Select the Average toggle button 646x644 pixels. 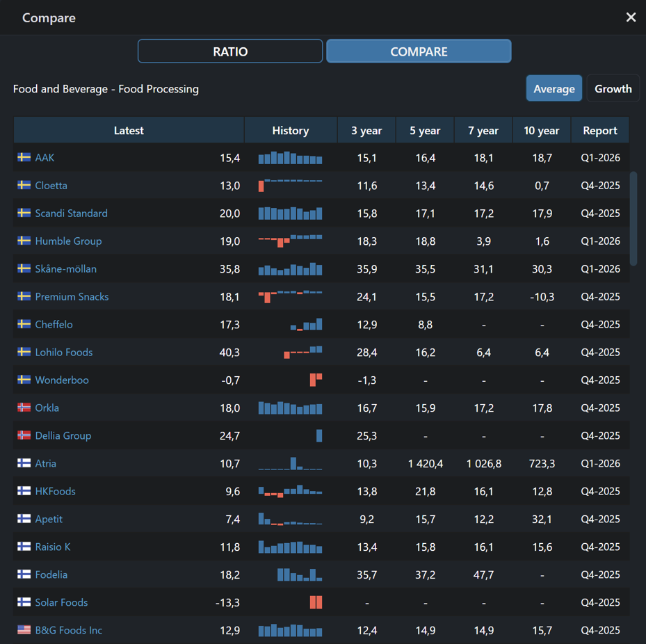554,88
